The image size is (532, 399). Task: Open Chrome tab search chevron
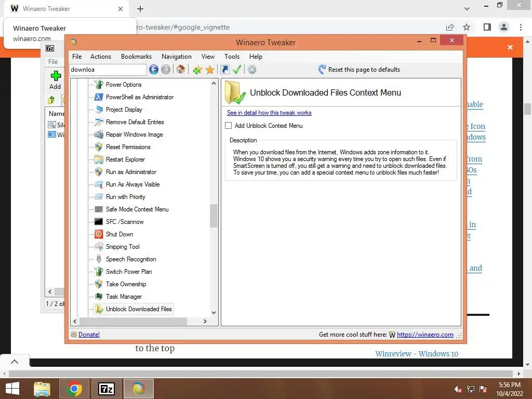[467, 8]
